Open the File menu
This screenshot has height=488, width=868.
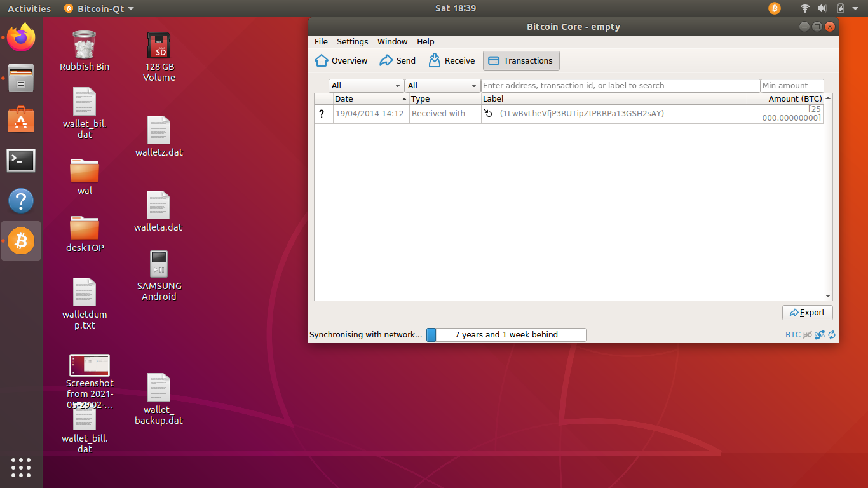click(x=321, y=42)
